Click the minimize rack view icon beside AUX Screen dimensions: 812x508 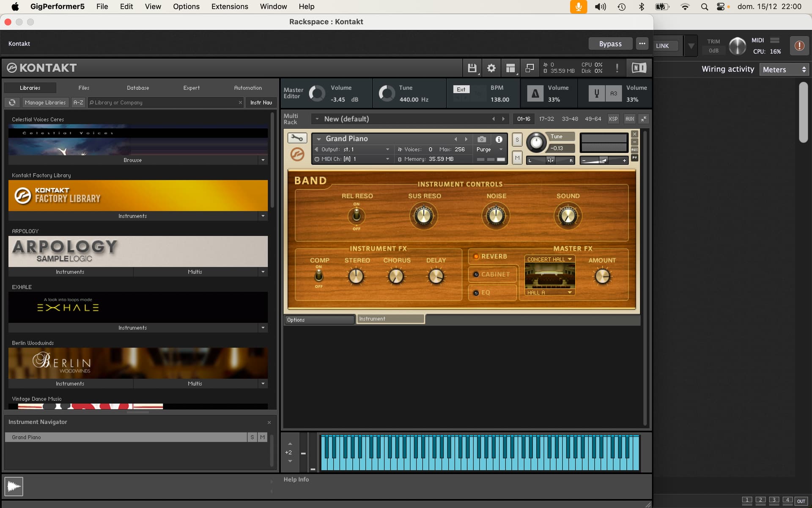(643, 119)
